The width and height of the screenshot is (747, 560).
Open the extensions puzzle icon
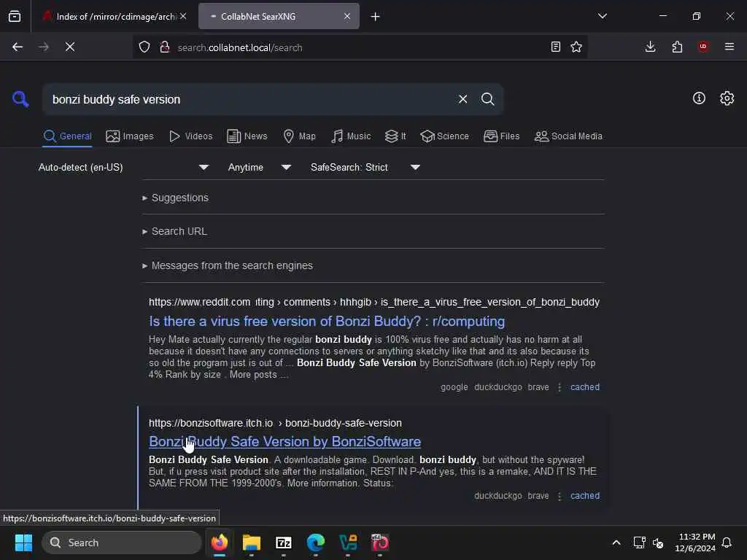click(677, 47)
